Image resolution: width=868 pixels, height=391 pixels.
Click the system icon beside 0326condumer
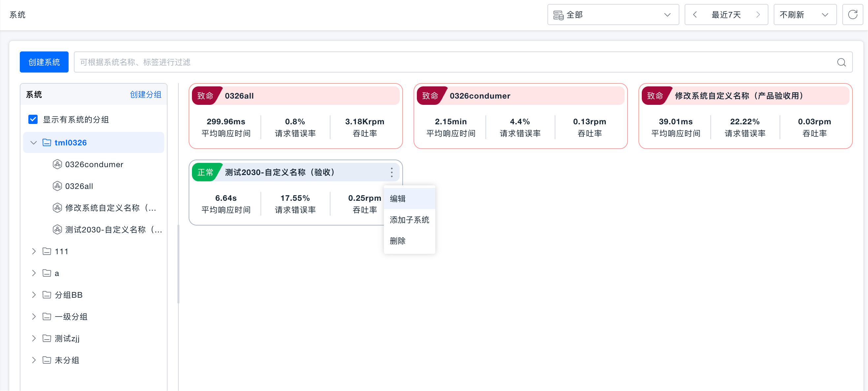[57, 165]
